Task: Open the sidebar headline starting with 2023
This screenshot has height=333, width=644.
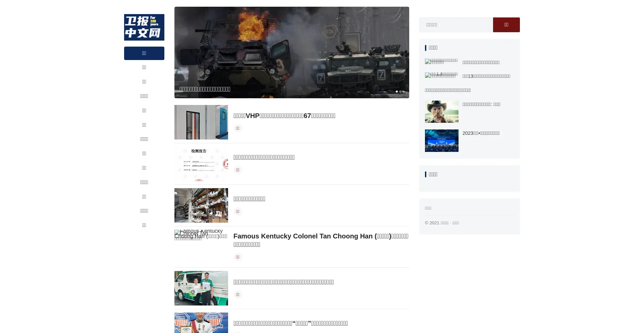Action: 481,133
